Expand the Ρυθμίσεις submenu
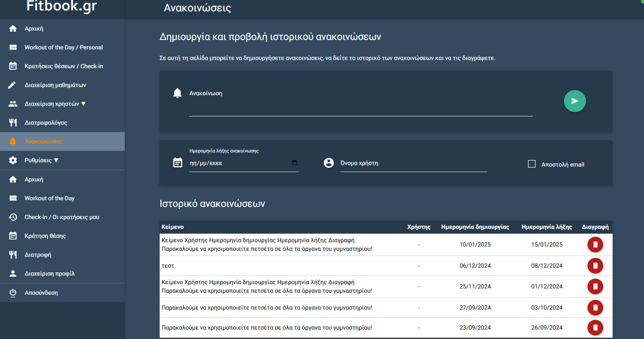The width and height of the screenshot is (644, 339). pyautogui.click(x=41, y=160)
